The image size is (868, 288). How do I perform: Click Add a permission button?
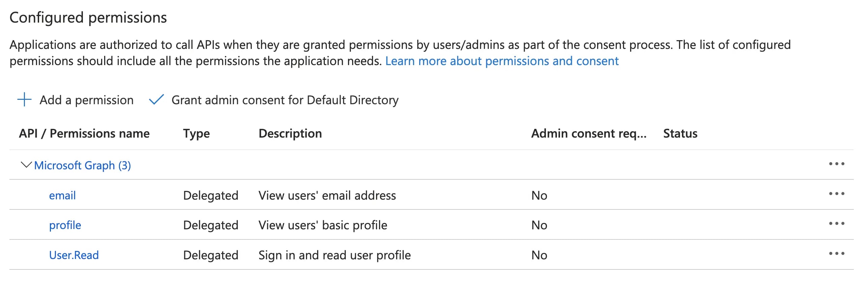point(87,100)
